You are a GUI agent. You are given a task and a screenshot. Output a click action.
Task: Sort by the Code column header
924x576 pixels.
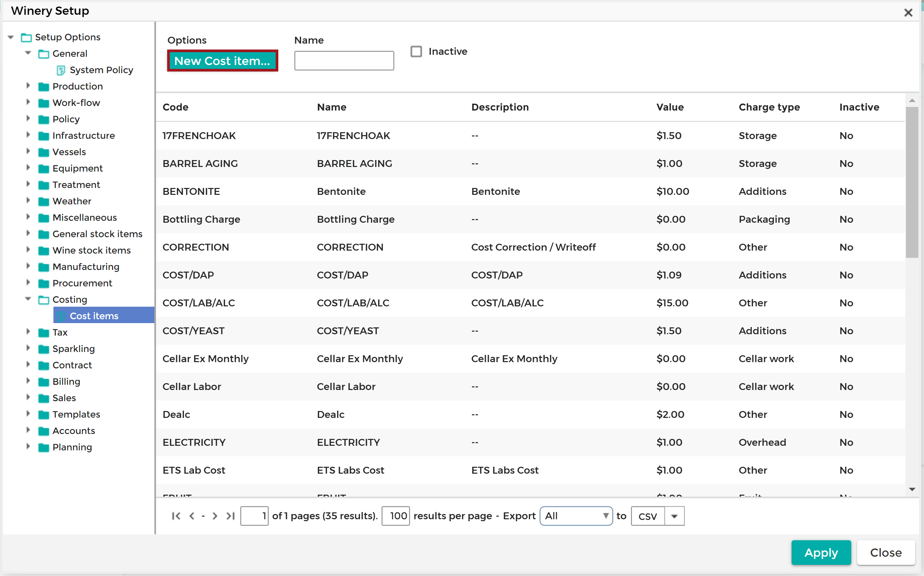pos(175,107)
